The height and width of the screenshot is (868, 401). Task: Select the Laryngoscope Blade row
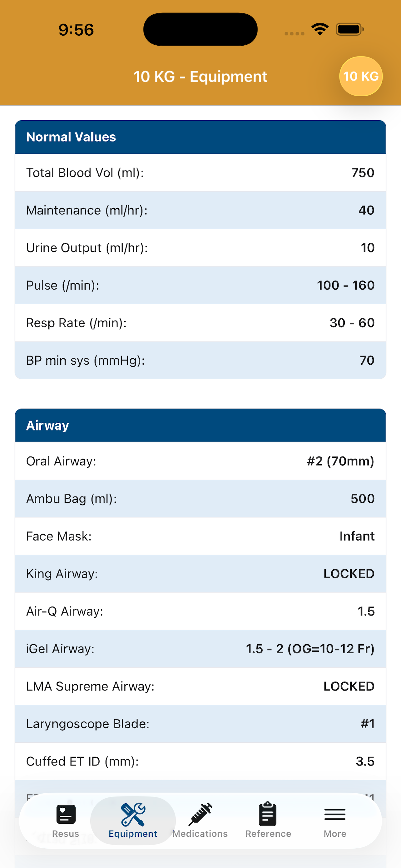tap(200, 724)
